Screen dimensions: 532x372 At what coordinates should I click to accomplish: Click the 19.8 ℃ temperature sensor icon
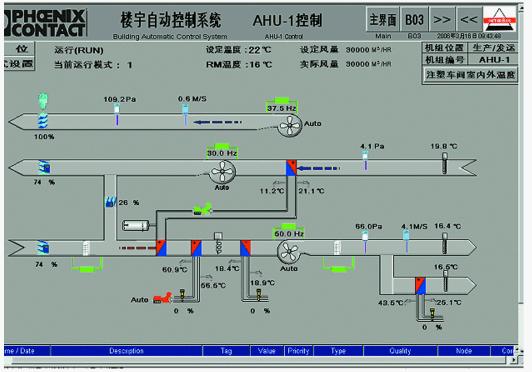444,164
